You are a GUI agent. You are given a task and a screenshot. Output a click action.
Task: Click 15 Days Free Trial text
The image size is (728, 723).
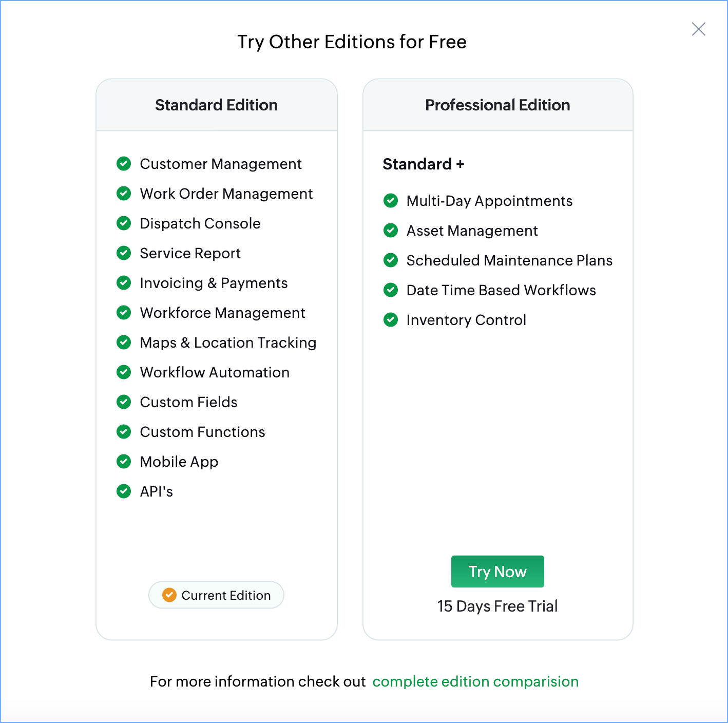tap(497, 606)
